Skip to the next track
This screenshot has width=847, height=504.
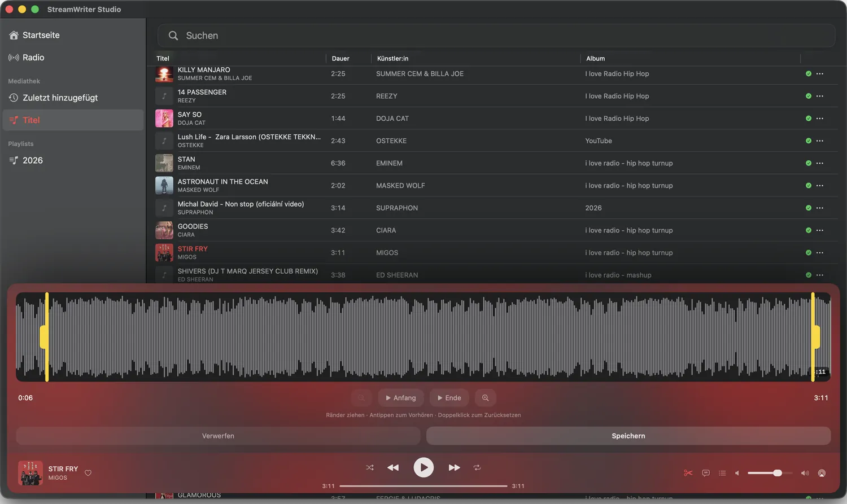[454, 467]
